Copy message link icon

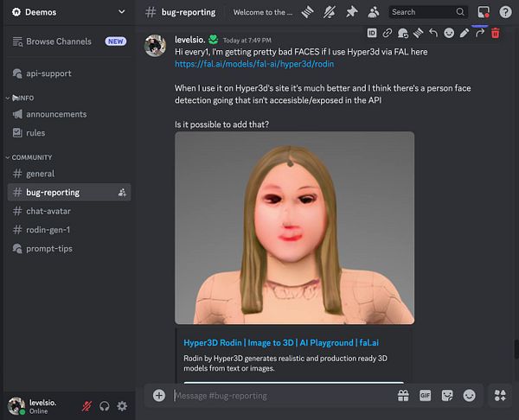(x=388, y=33)
